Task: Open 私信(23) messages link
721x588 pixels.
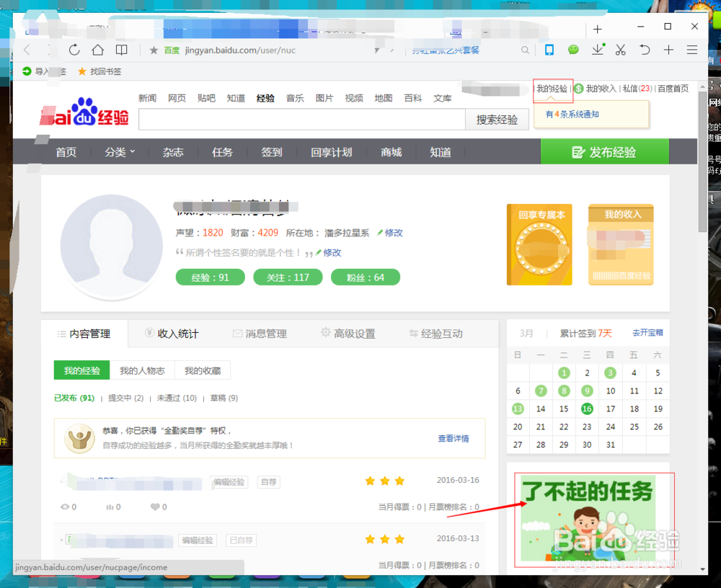Action: click(637, 89)
